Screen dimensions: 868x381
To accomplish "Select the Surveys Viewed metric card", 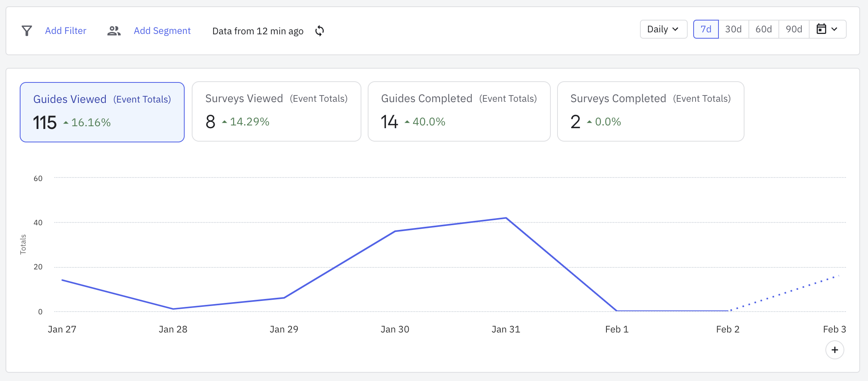I will tap(276, 111).
